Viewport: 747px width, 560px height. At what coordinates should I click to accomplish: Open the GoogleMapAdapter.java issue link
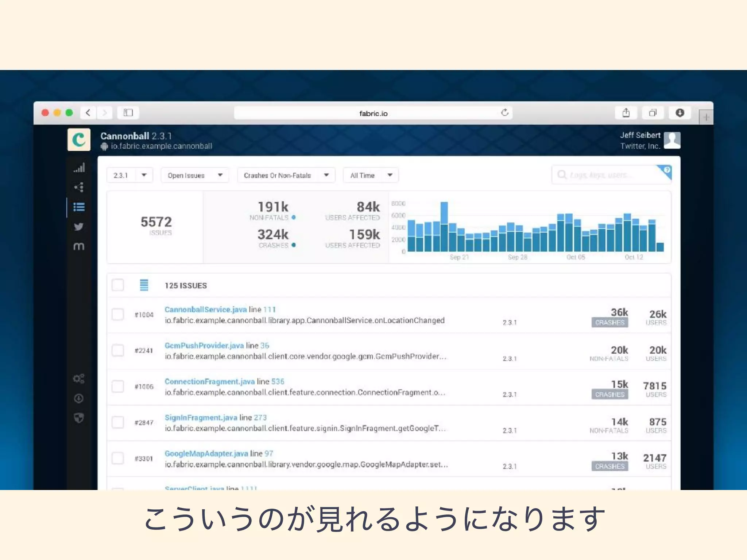pos(206,454)
